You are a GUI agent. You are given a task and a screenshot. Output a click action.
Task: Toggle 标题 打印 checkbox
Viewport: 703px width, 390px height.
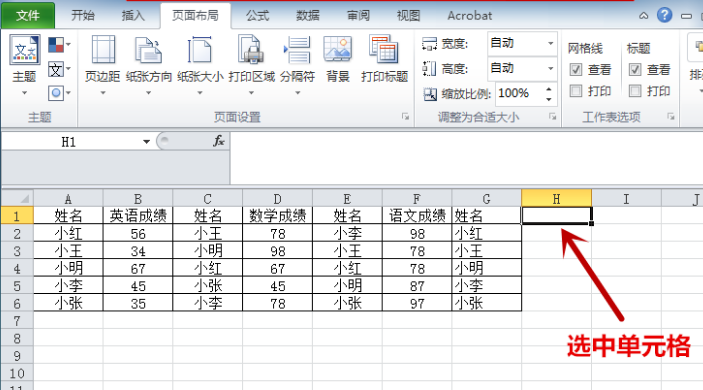(x=635, y=91)
